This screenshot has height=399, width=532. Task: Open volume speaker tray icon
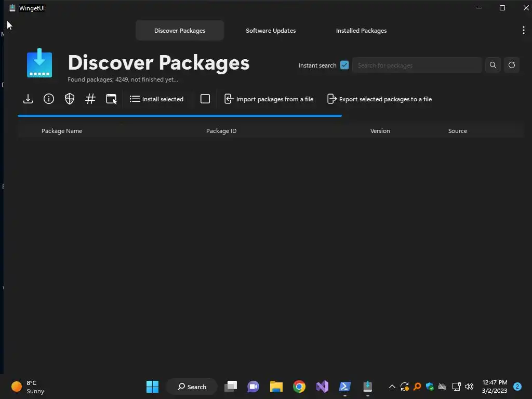469,387
